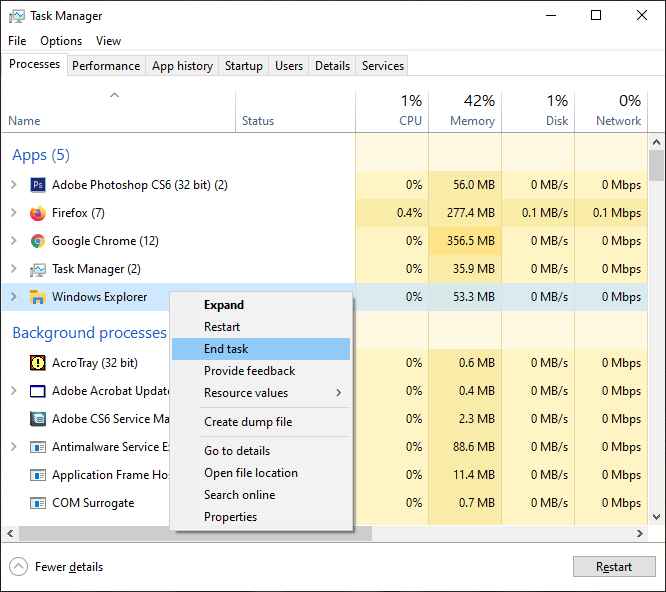The height and width of the screenshot is (592, 666).
Task: Choose Go to details
Action: point(261,451)
